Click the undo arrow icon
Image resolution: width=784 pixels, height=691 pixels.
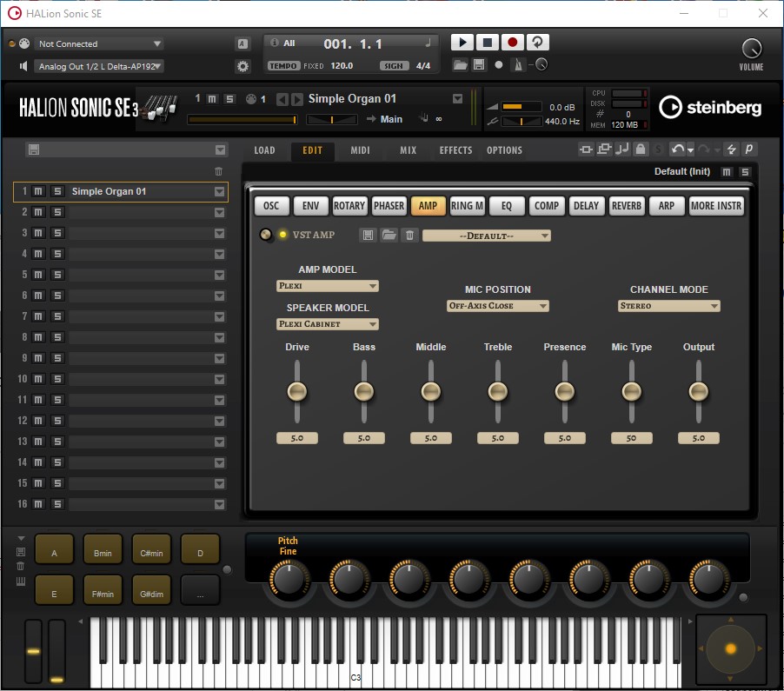pyautogui.click(x=678, y=149)
